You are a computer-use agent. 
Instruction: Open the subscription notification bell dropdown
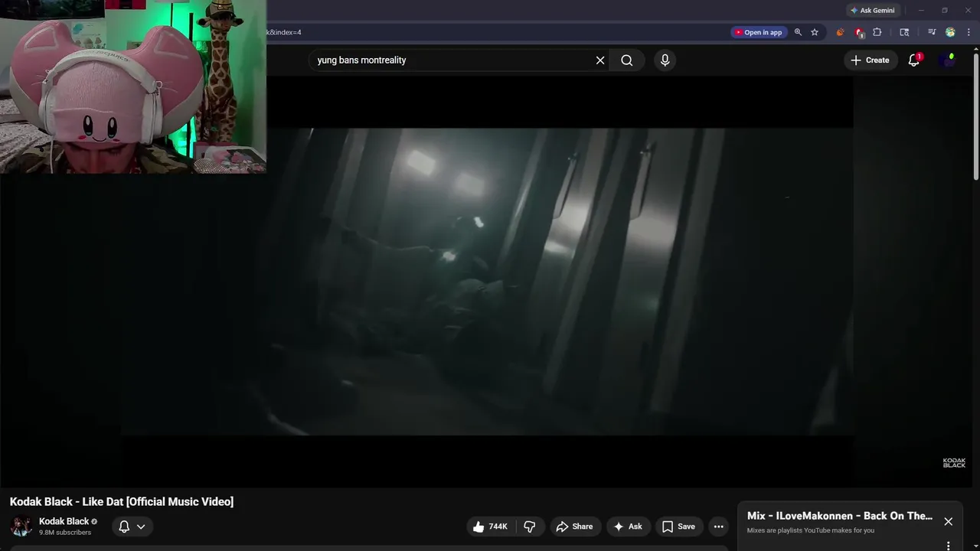coord(132,527)
